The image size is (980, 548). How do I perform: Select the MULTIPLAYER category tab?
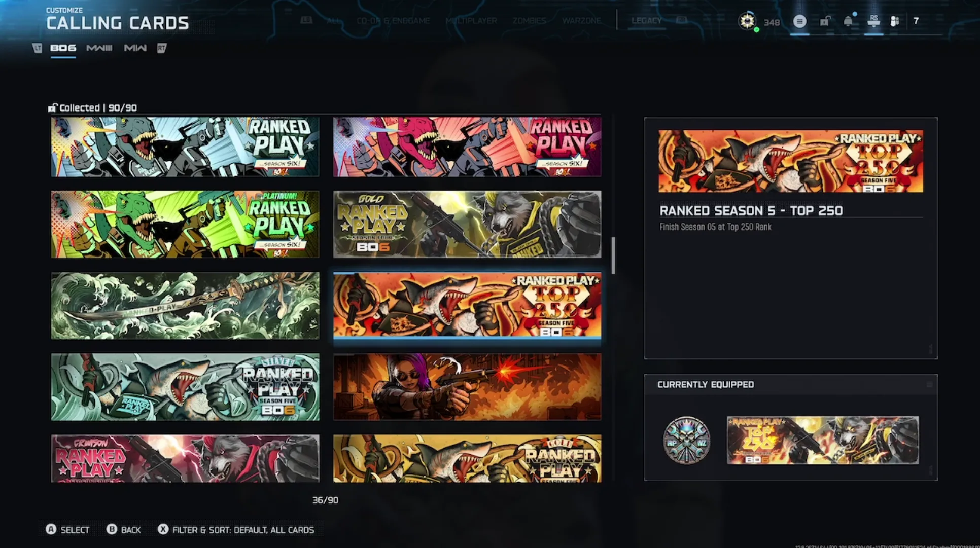[x=471, y=21]
